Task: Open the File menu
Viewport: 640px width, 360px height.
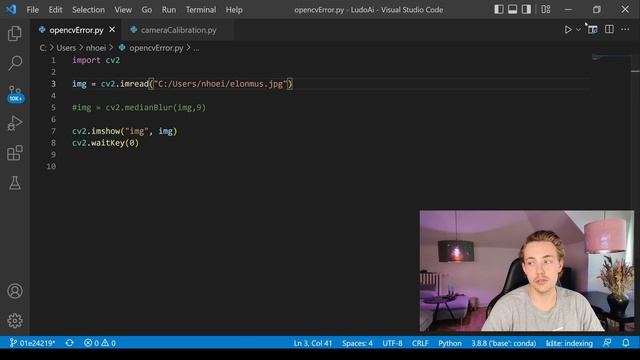Action: point(32,10)
